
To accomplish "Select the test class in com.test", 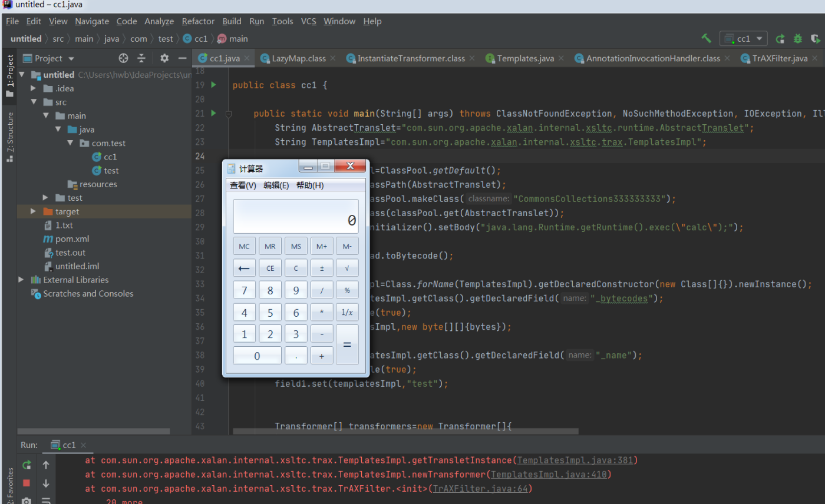I will [x=105, y=170].
